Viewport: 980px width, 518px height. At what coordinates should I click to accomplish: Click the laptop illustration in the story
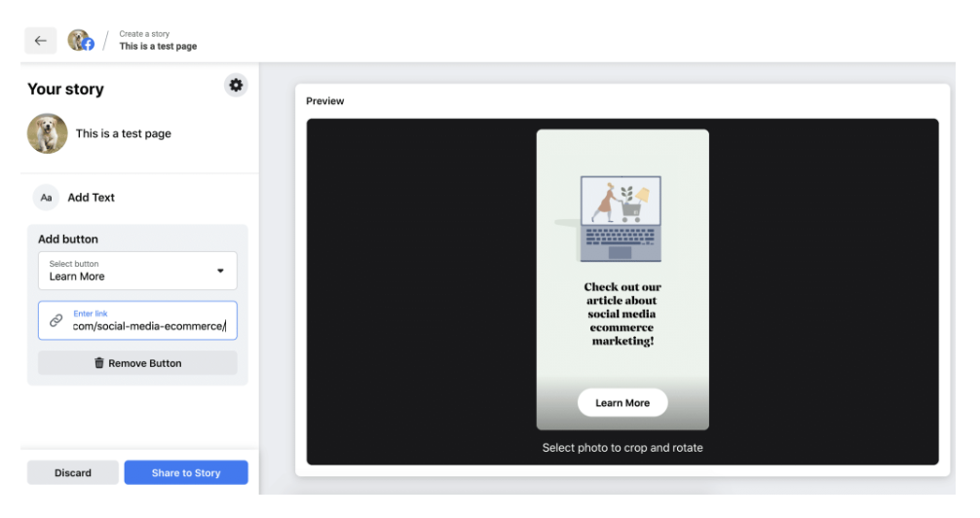pyautogui.click(x=620, y=219)
